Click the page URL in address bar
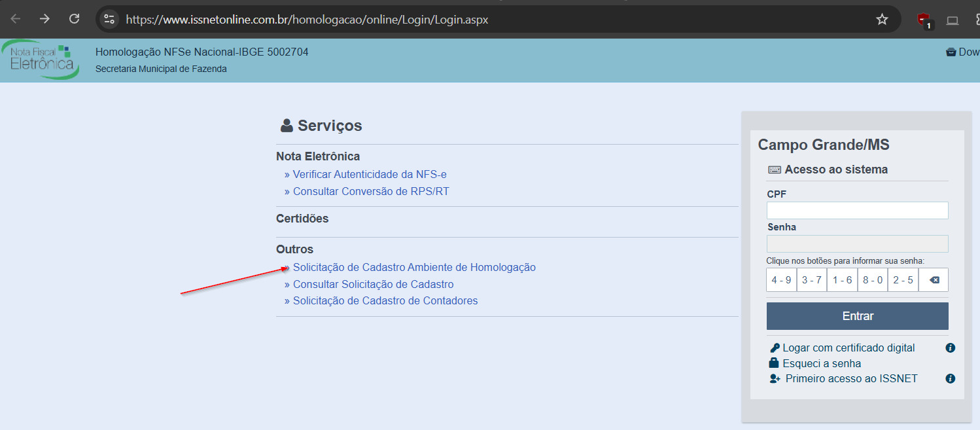The image size is (980, 430). (307, 20)
